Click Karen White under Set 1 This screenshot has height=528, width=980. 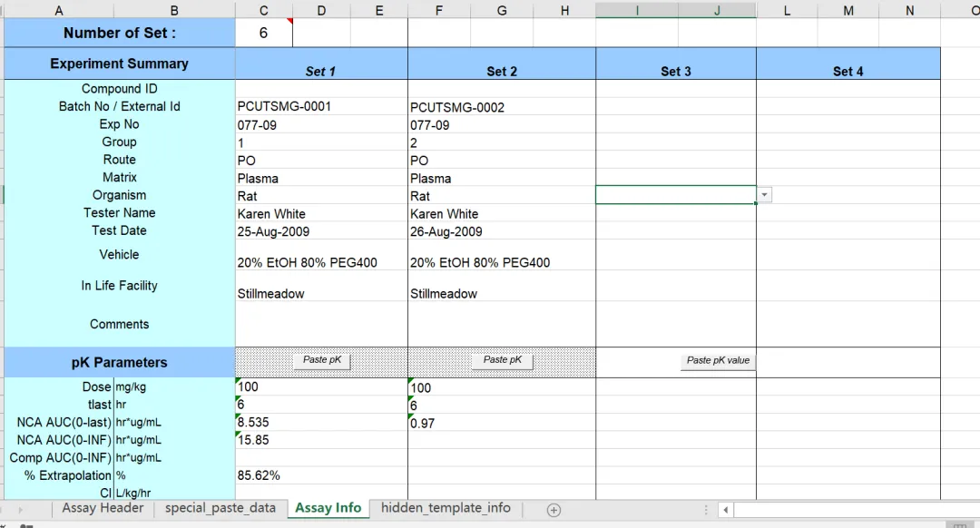tap(321, 214)
